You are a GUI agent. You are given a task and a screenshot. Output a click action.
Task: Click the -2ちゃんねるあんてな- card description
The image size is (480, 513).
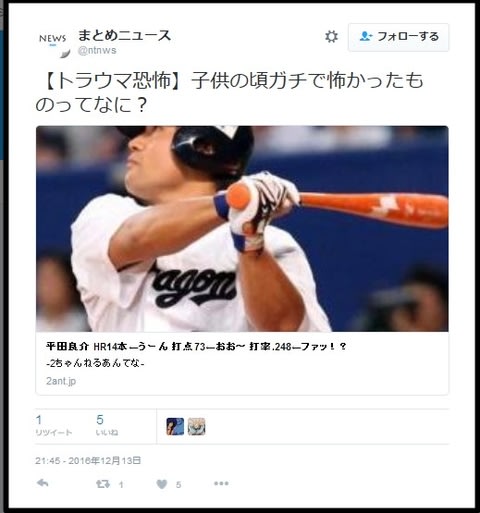[95, 363]
